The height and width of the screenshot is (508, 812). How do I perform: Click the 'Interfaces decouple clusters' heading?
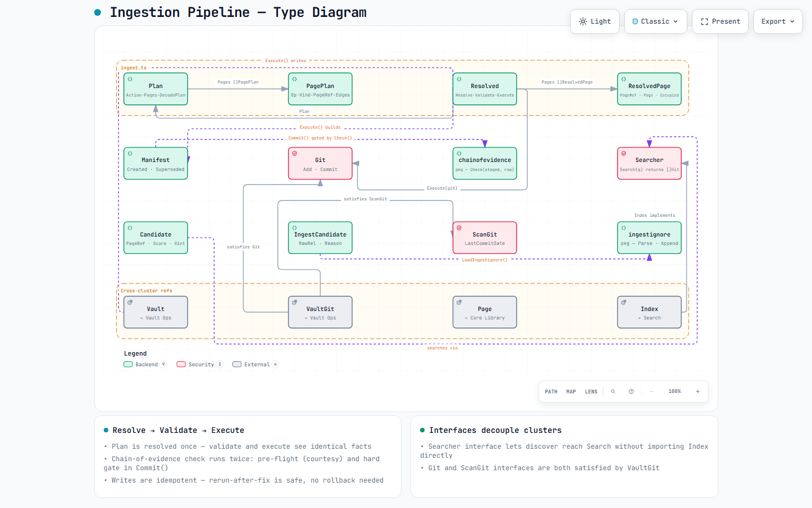click(496, 430)
